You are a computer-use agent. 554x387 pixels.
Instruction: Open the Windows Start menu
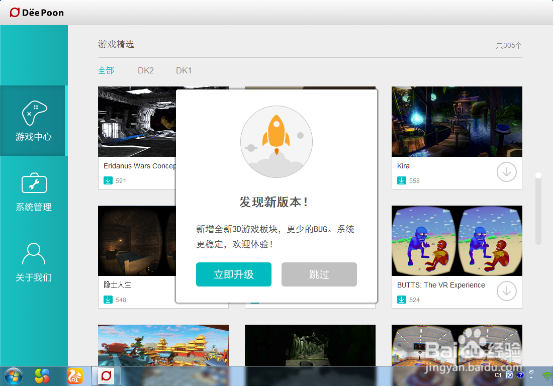click(14, 376)
